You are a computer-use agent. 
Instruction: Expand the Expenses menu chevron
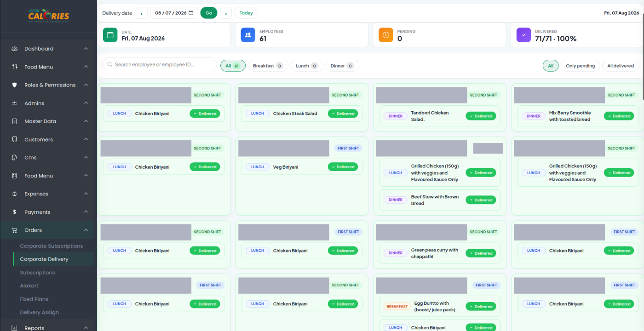tap(86, 194)
